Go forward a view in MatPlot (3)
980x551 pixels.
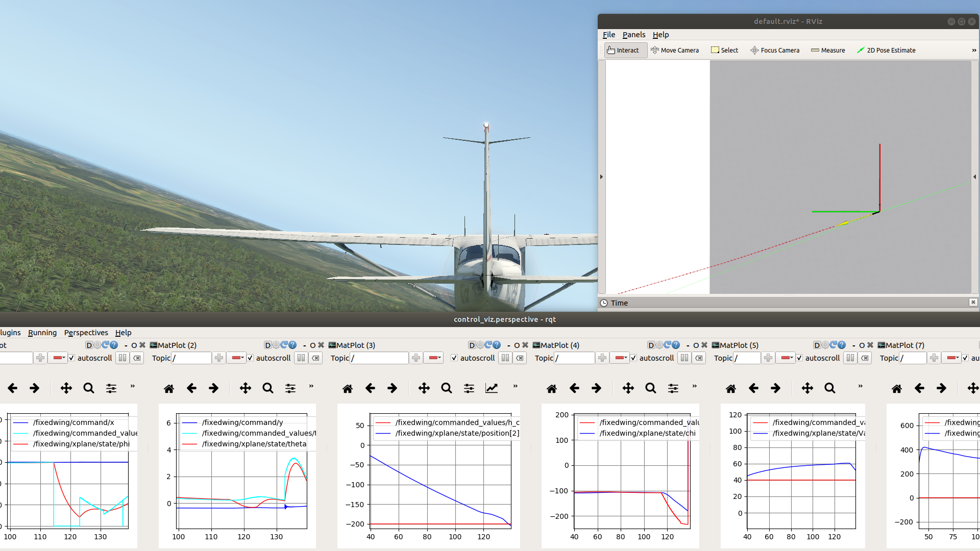[393, 388]
